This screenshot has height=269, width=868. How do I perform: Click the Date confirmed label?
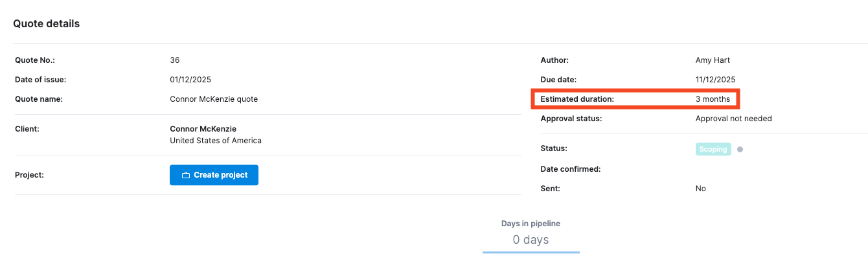point(571,169)
